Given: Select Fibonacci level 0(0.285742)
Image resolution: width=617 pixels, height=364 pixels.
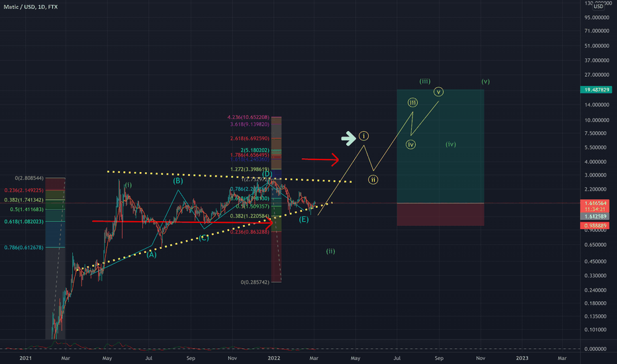Looking at the screenshot, I should (x=255, y=282).
